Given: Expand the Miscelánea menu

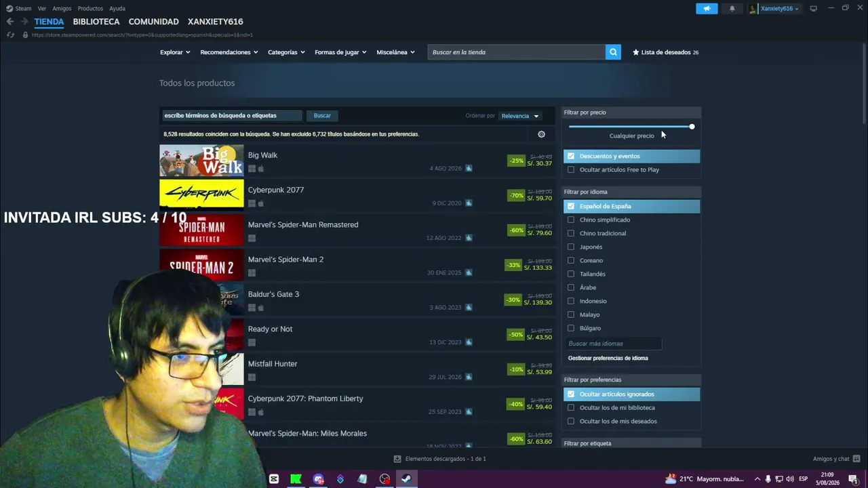Looking at the screenshot, I should 395,52.
